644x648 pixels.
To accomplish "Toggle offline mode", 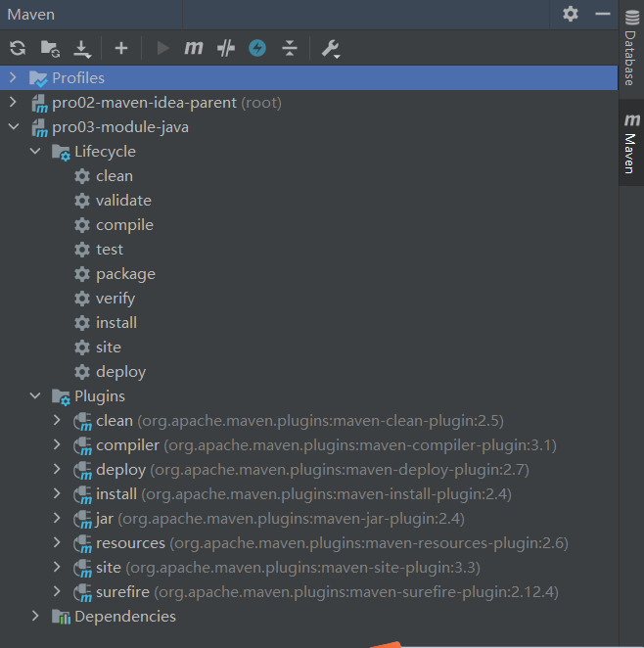I will [226, 48].
